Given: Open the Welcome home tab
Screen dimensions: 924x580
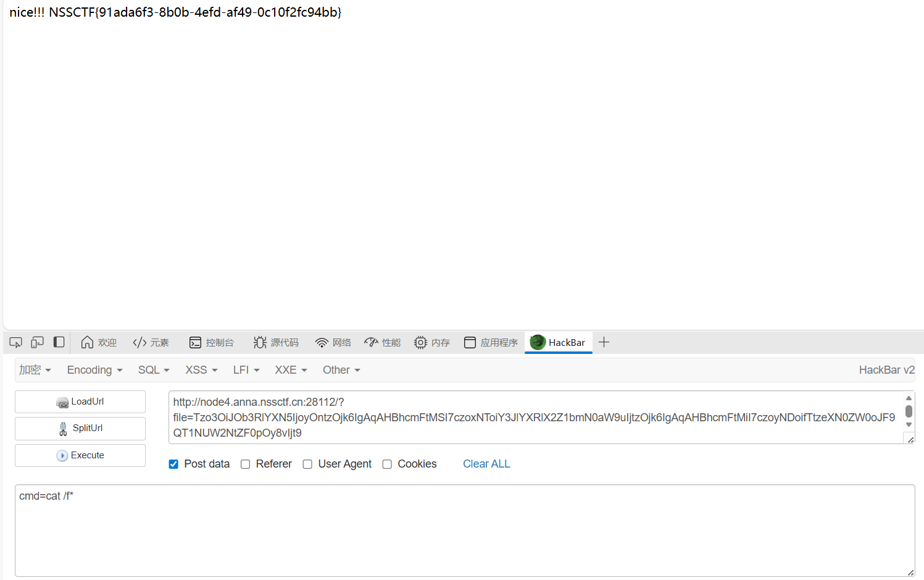Looking at the screenshot, I should pyautogui.click(x=99, y=342).
